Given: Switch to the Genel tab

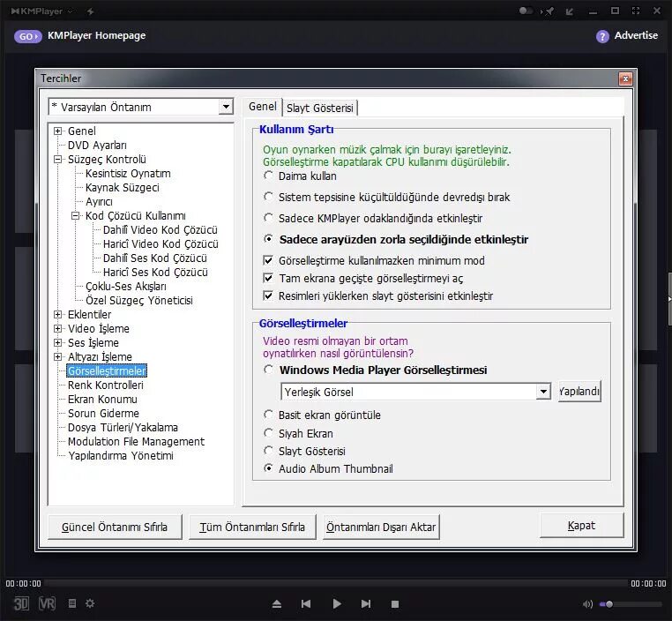Looking at the screenshot, I should pos(263,106).
